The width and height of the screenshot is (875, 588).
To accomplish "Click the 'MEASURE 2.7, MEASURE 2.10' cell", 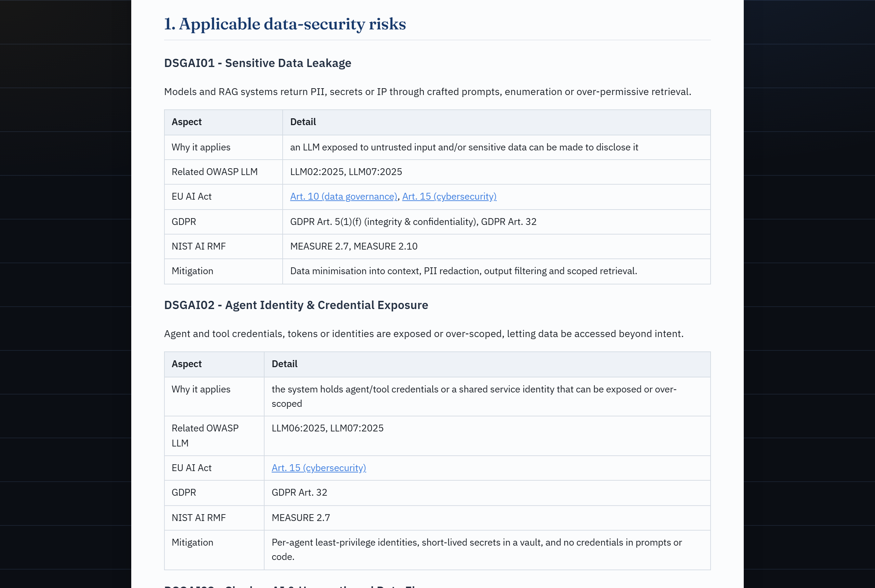I will (496, 246).
